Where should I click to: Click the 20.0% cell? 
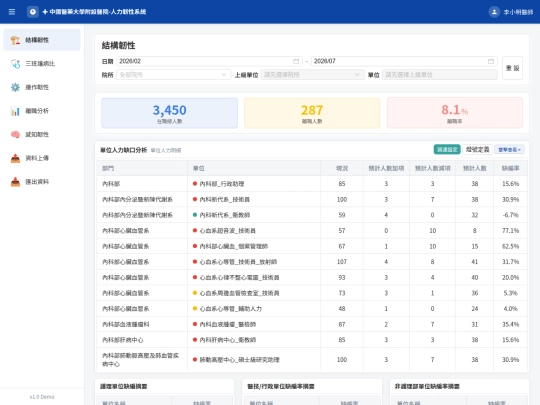point(510,278)
